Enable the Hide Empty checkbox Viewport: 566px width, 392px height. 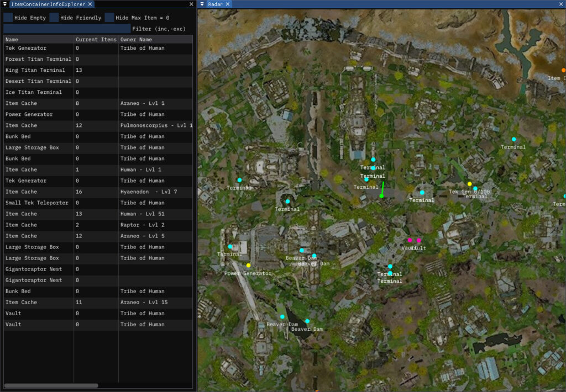click(x=8, y=18)
